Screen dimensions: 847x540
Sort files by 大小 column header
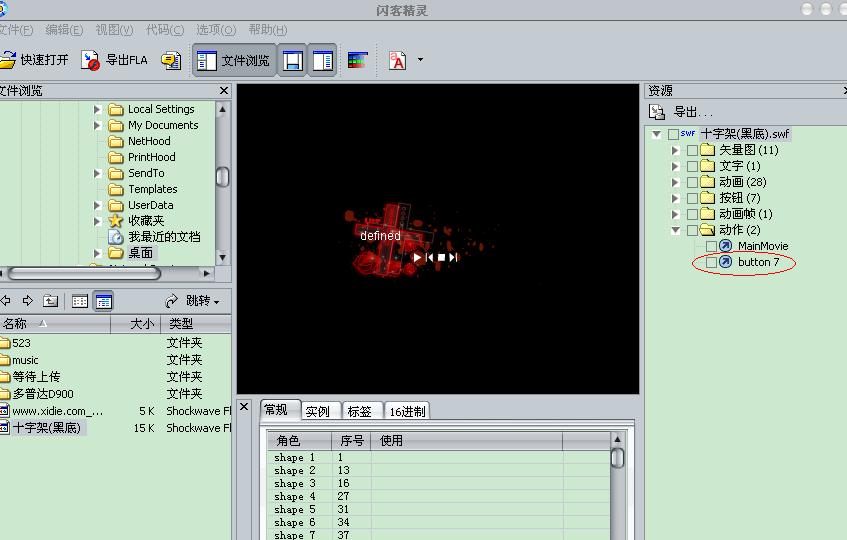135,323
